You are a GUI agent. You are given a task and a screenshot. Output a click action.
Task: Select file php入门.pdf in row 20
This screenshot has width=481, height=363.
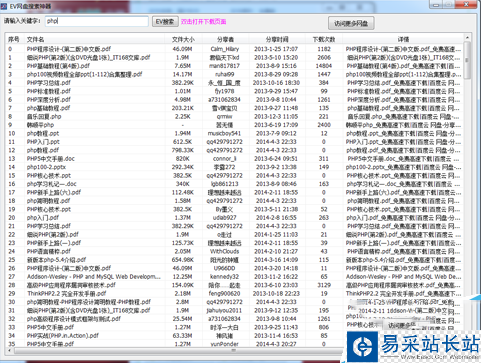pyautogui.click(x=43, y=218)
